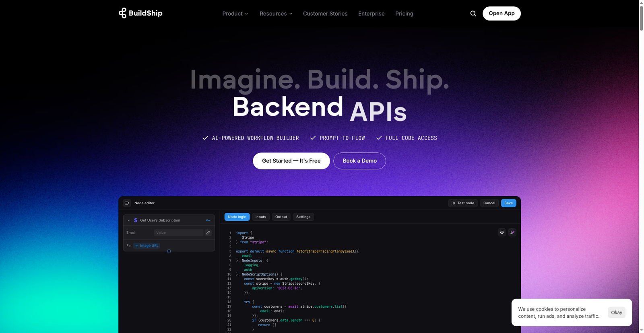Click the pencil edit icon beside Email value

(208, 233)
